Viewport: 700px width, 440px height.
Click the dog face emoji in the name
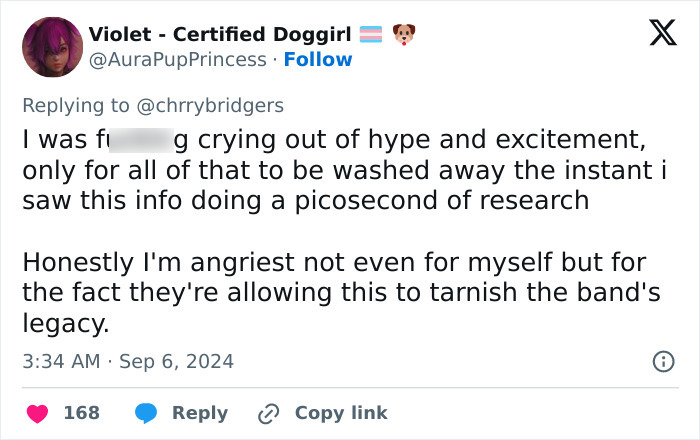[403, 35]
